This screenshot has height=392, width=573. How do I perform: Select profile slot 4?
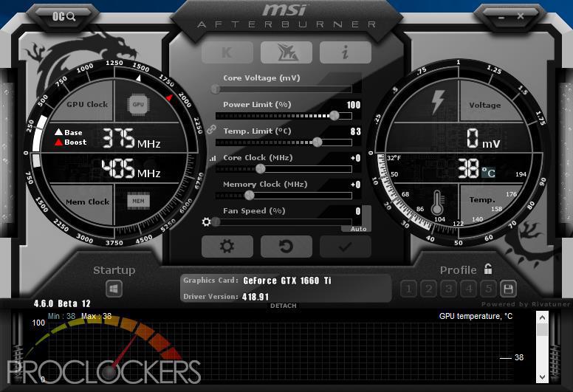click(468, 289)
